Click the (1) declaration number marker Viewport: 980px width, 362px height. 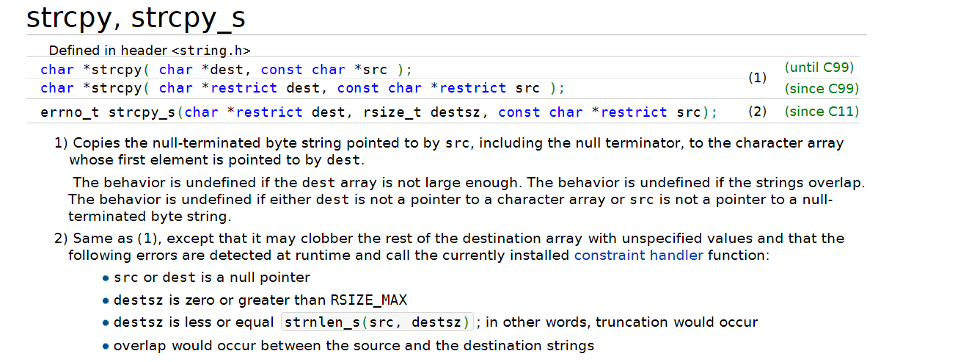tap(757, 78)
